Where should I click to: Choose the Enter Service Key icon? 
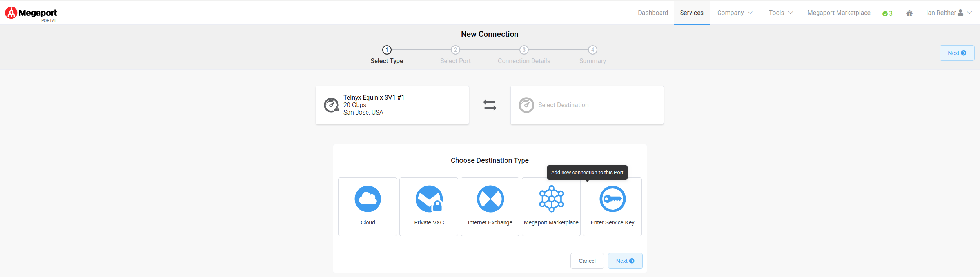coord(613,199)
